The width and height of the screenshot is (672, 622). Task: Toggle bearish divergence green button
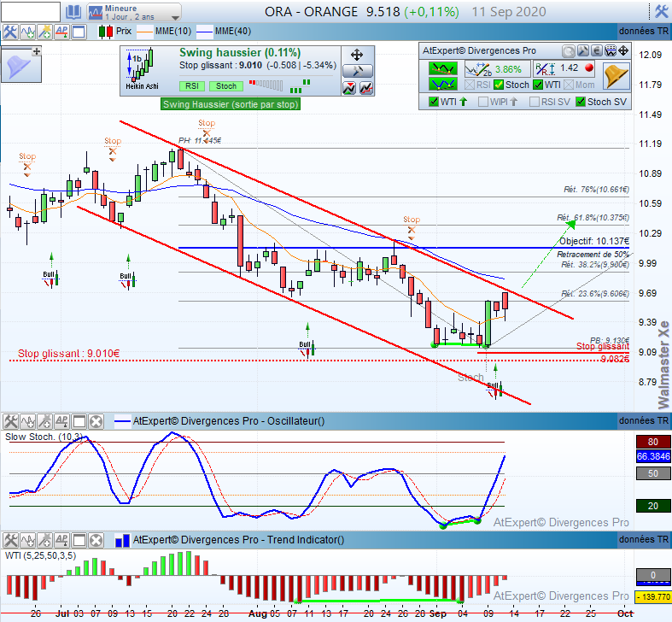coord(442,68)
